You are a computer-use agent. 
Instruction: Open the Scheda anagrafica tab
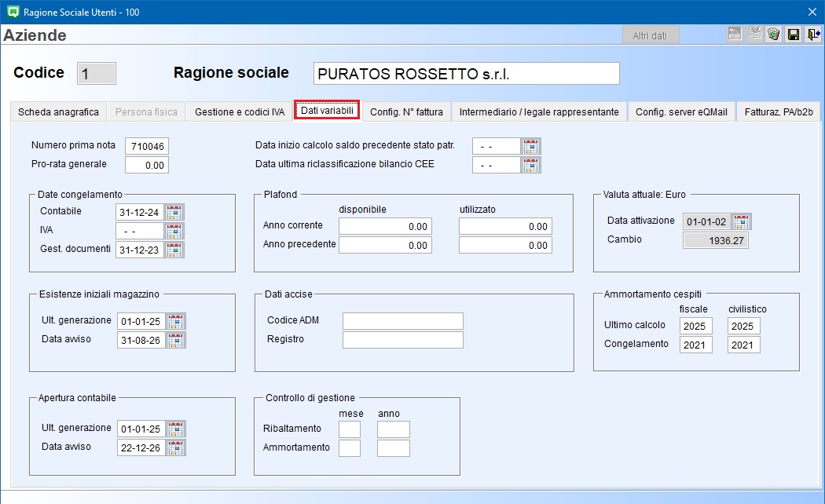(x=58, y=112)
